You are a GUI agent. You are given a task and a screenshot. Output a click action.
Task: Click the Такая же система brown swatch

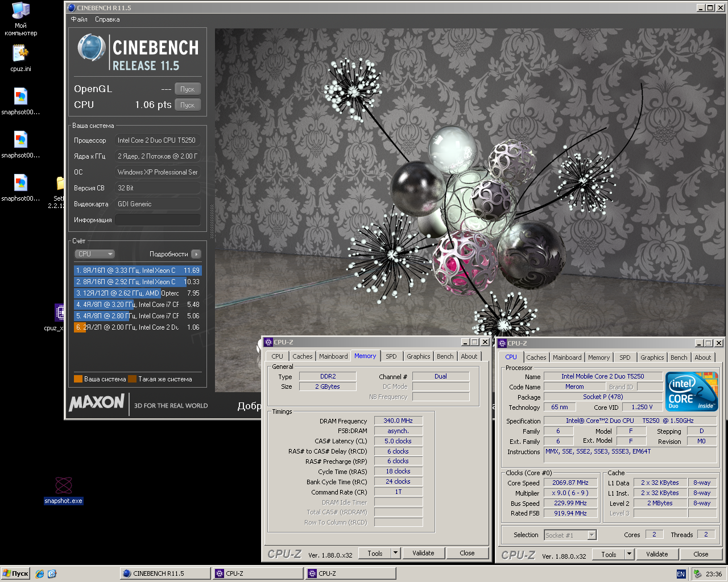pyautogui.click(x=132, y=379)
